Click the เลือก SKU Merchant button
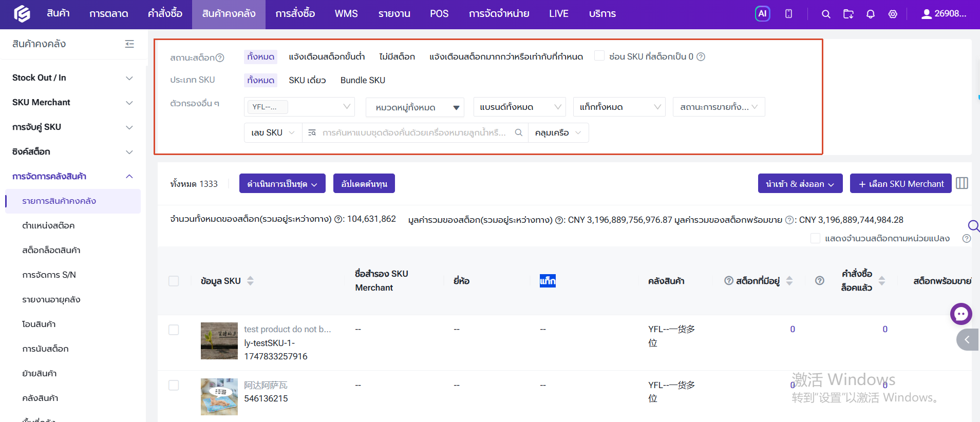 click(900, 183)
